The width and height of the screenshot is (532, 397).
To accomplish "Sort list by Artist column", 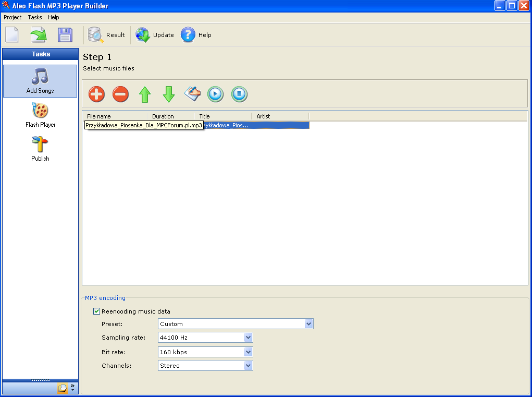I will pos(280,116).
